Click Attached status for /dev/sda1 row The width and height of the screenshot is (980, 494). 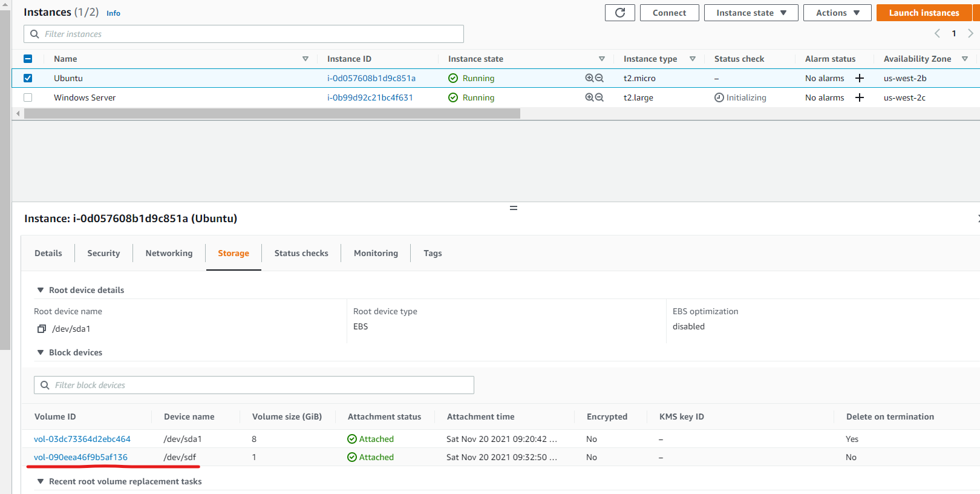(370, 439)
